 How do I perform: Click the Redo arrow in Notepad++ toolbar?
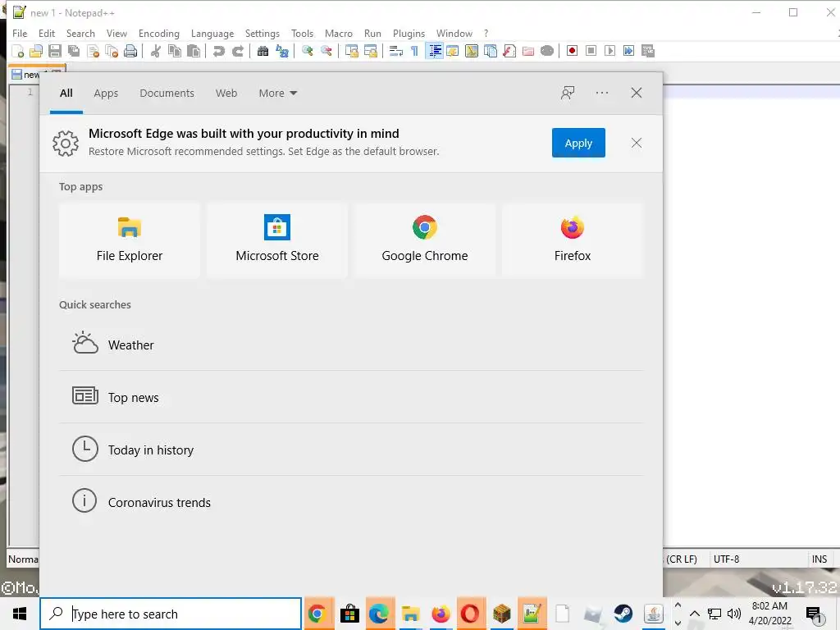237,51
